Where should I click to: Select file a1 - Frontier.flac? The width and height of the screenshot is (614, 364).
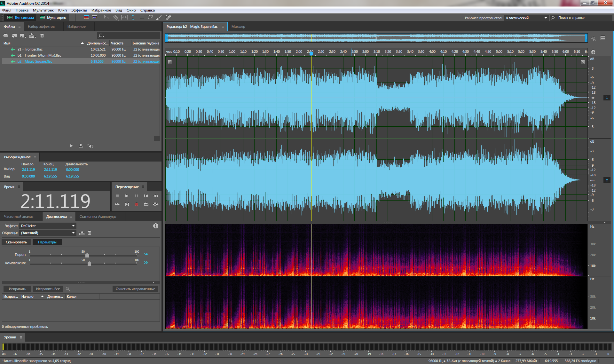[81, 49]
